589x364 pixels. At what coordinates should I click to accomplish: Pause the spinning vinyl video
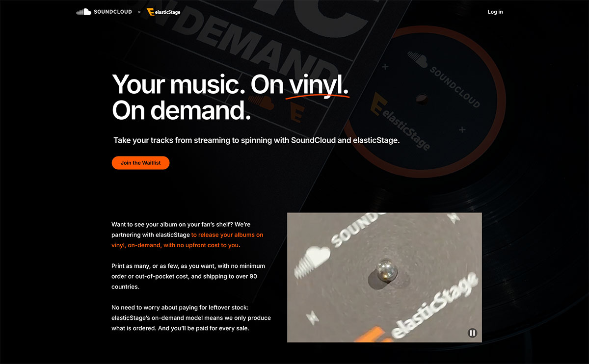pos(472,333)
